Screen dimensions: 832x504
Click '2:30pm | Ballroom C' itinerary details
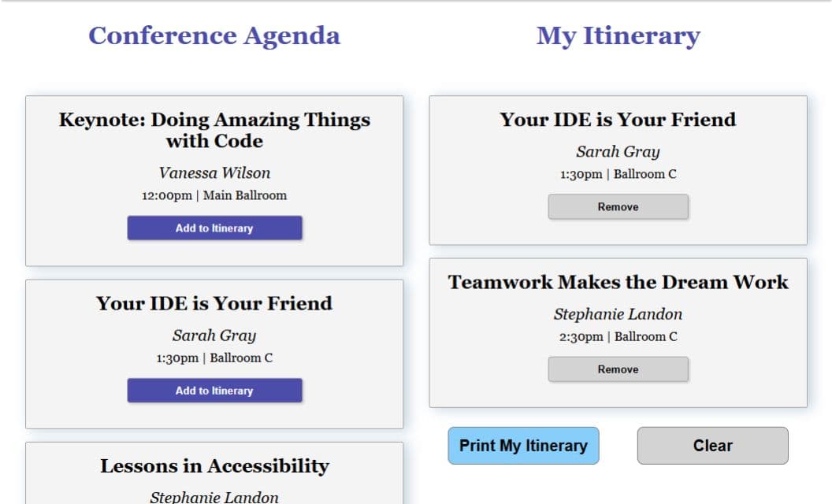[618, 337]
